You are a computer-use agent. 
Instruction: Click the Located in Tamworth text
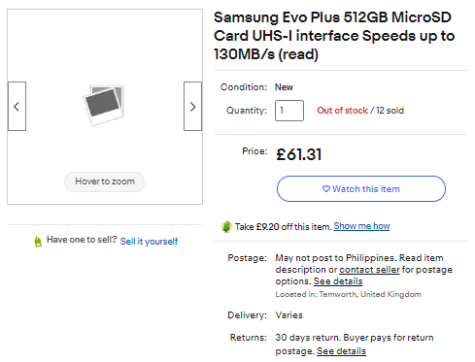[348, 294]
